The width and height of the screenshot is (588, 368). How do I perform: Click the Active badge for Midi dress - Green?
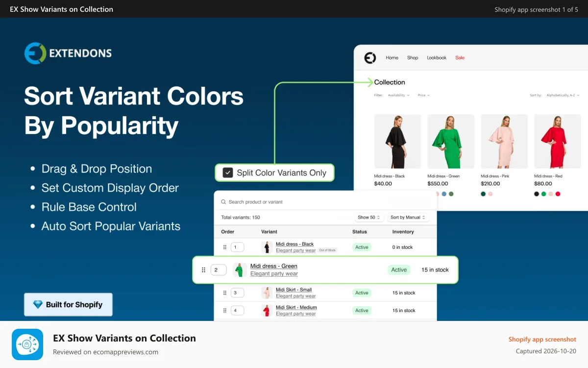click(x=399, y=270)
